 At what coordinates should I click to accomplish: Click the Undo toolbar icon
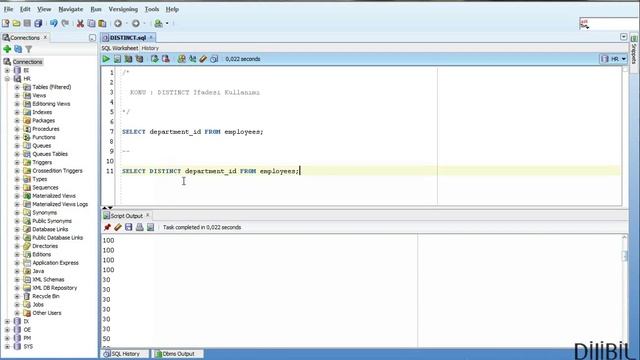pos(54,23)
